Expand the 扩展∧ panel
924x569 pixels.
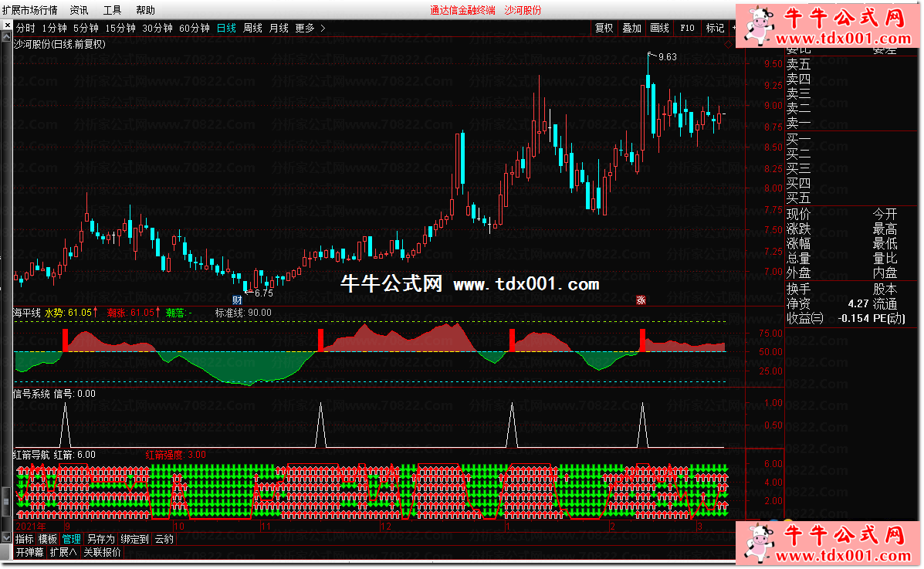[63, 552]
